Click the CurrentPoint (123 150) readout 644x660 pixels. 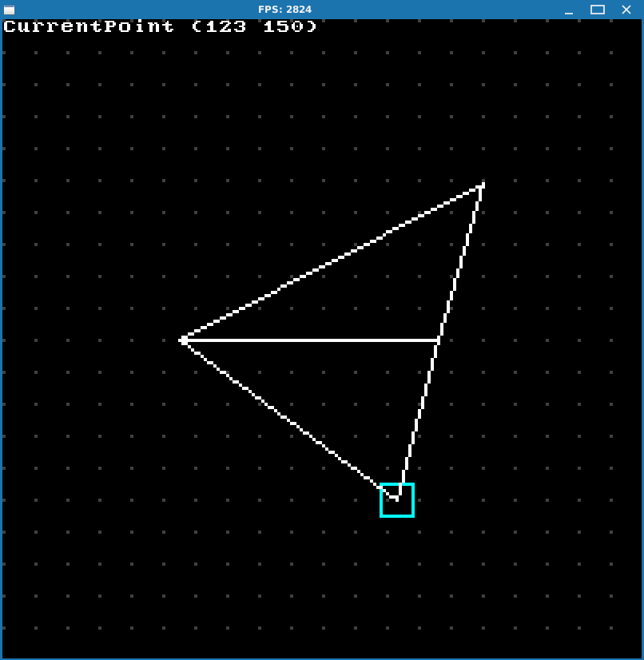click(x=160, y=26)
